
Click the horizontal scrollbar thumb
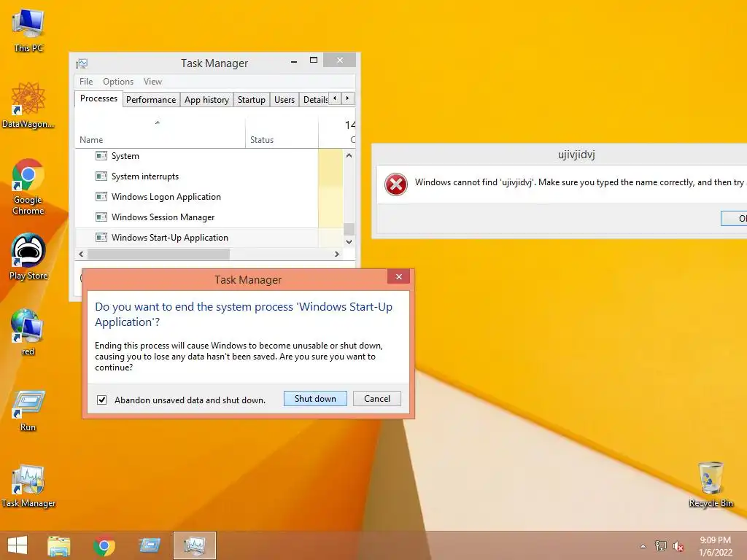[158, 254]
